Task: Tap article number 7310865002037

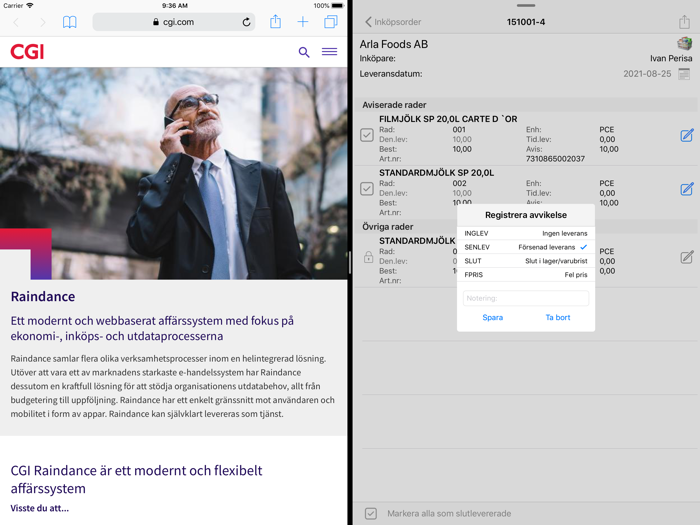Action: tap(555, 158)
